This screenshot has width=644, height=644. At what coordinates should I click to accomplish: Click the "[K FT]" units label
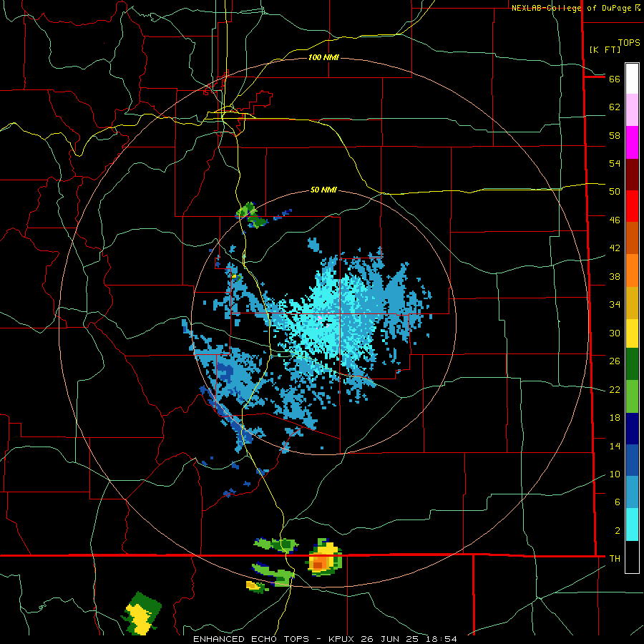pos(605,49)
